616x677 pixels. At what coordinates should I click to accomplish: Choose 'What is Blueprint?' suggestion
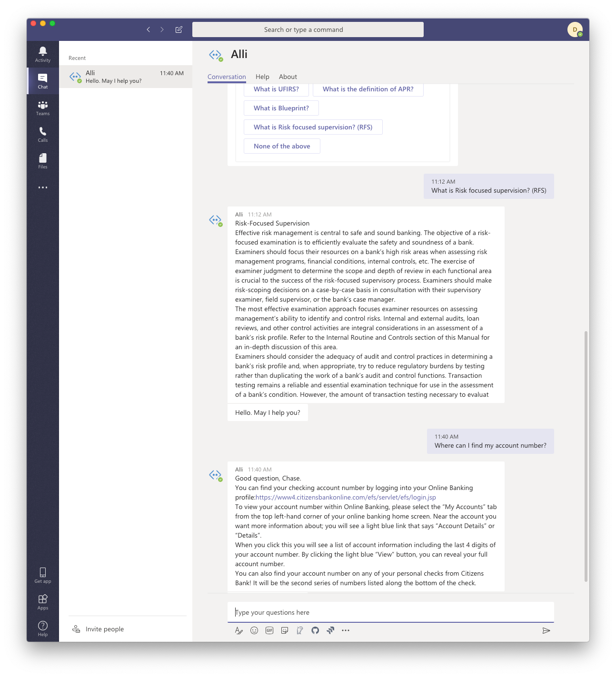click(x=281, y=108)
